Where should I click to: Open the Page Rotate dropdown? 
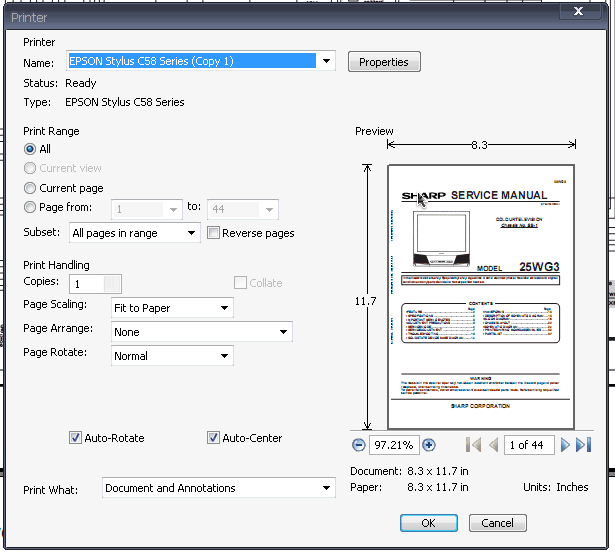224,356
